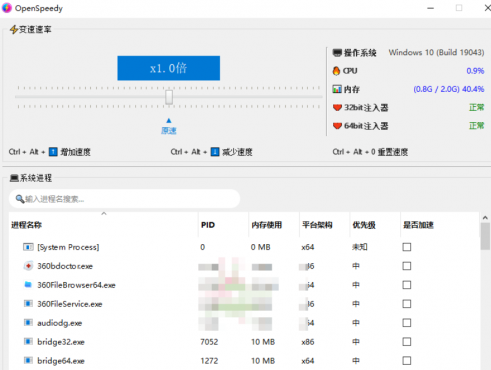Select the 360FileService.exe process name
The image size is (491, 370).
pos(70,304)
